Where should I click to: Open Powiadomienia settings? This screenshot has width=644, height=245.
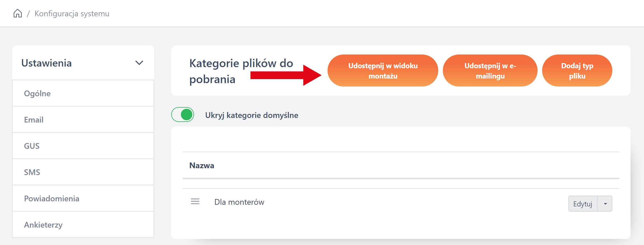coord(52,198)
